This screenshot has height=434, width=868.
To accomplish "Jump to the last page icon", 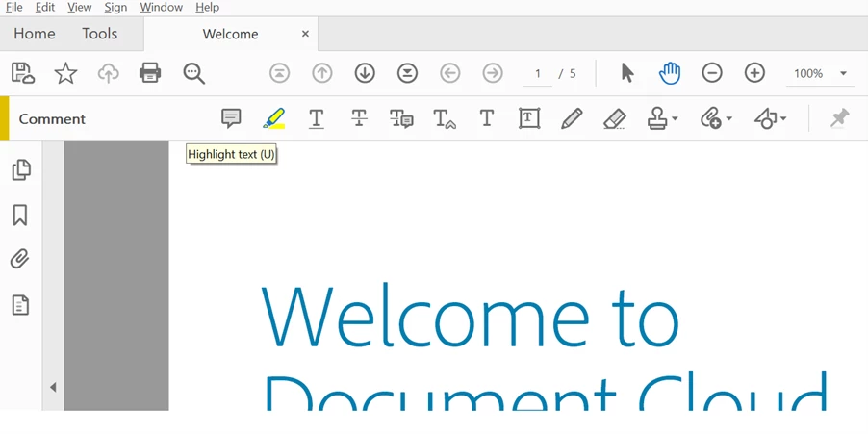I will click(x=407, y=73).
